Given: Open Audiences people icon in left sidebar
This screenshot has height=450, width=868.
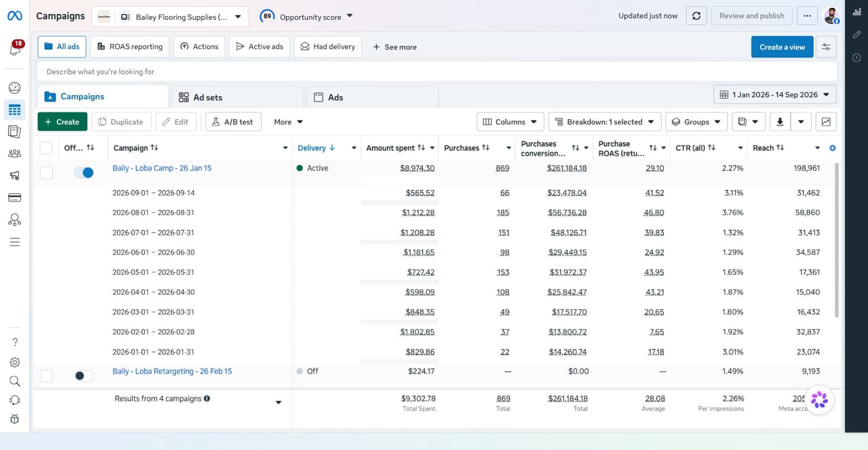Looking at the screenshot, I should click(x=15, y=153).
